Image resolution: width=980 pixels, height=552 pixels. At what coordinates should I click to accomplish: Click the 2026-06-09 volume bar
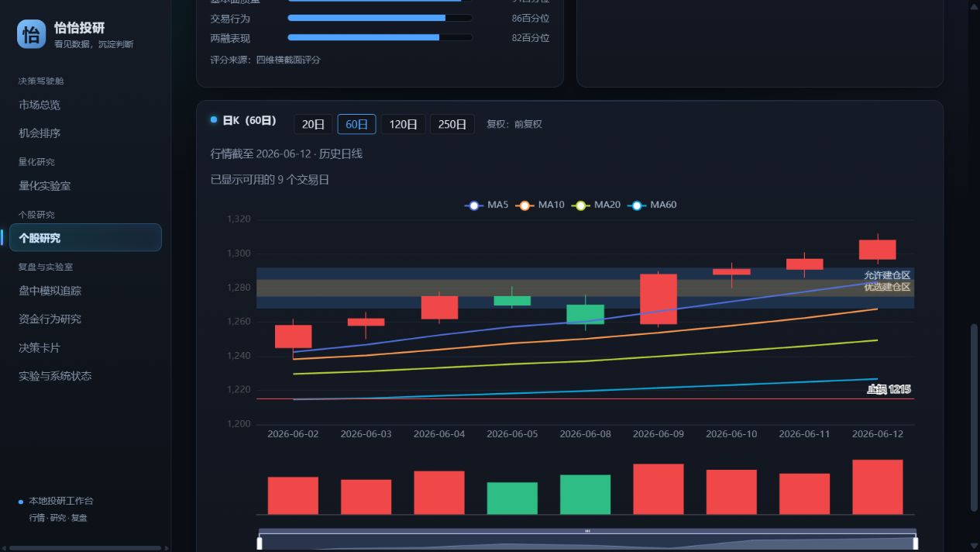[658, 489]
